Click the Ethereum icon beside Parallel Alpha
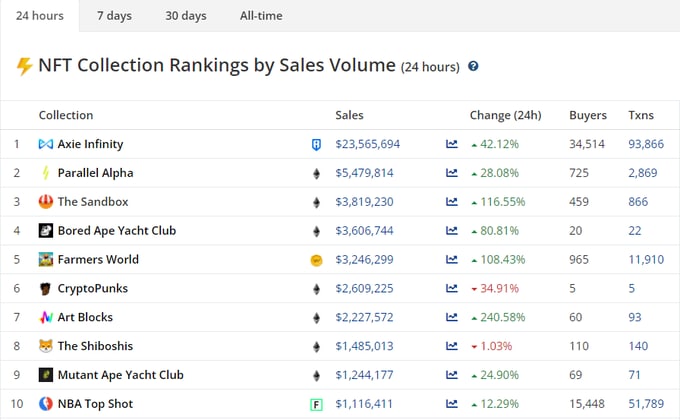 pos(317,173)
